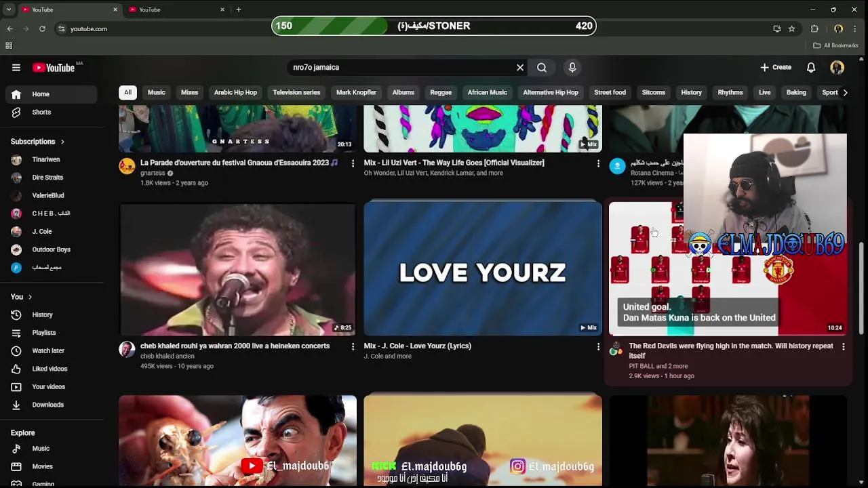Screen dimensions: 868x488
Task: Open the Chrome apps grid icon
Action: [x=9, y=45]
